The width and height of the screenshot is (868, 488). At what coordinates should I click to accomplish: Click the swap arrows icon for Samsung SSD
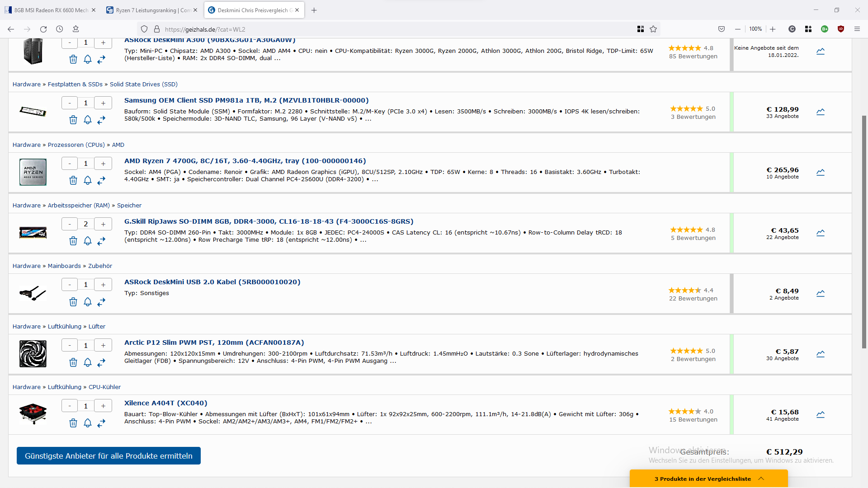(101, 120)
